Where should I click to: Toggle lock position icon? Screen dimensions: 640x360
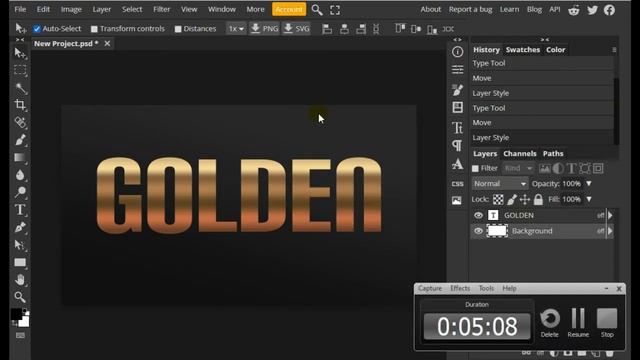coord(525,199)
